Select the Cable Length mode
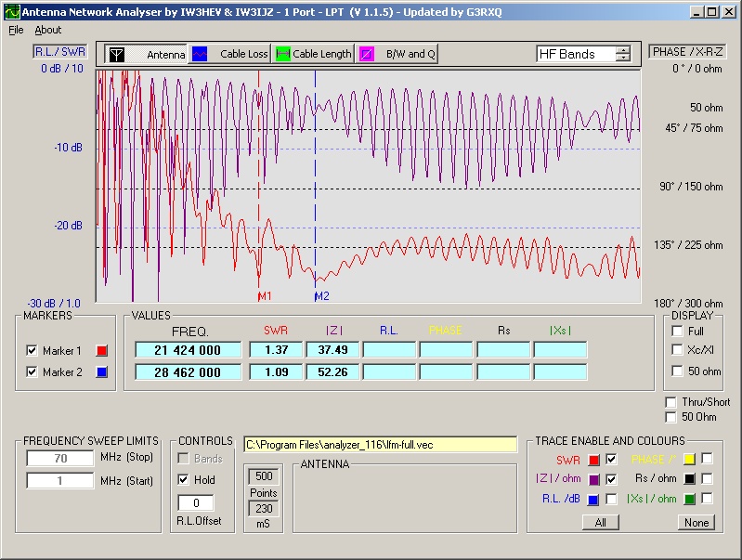 [x=283, y=55]
